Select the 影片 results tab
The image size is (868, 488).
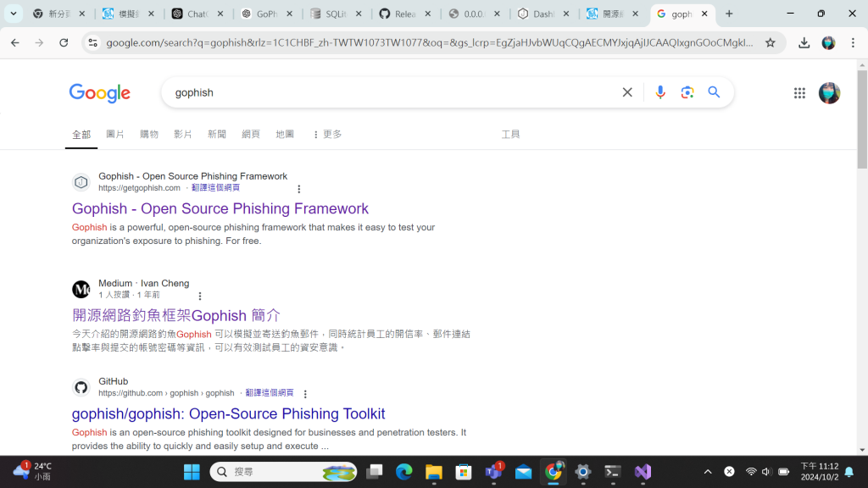183,135
